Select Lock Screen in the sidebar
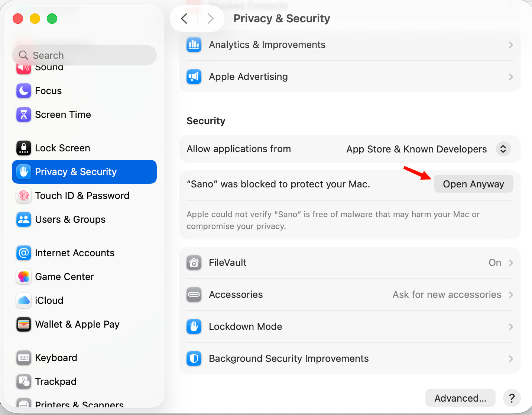 coord(84,148)
